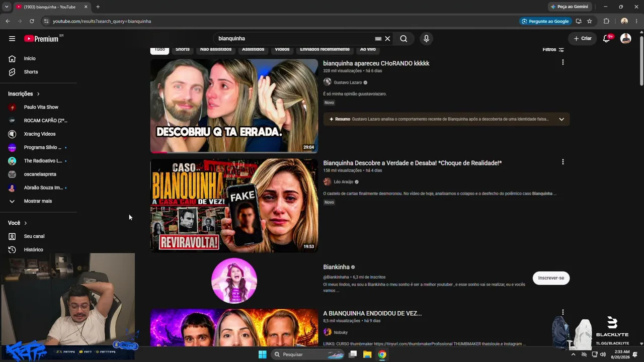Screen dimensions: 644x362
Task: Open the on-screen keyboard in search box
Action: click(378, 39)
